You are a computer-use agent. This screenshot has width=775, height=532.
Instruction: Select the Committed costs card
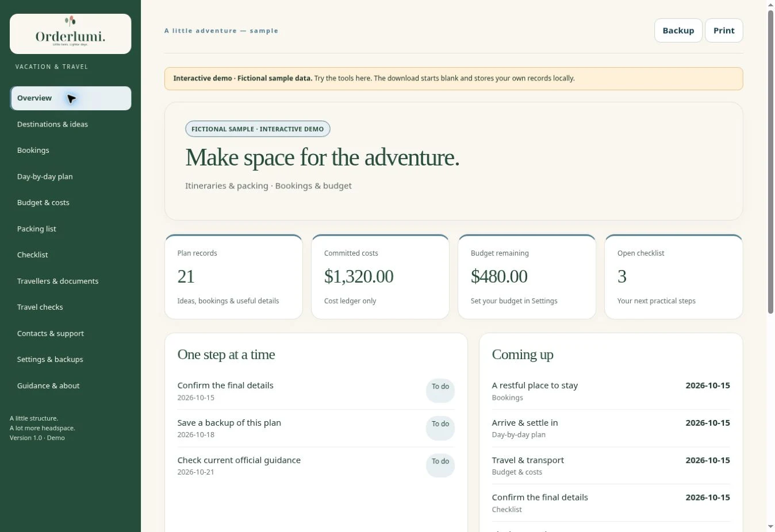click(380, 276)
